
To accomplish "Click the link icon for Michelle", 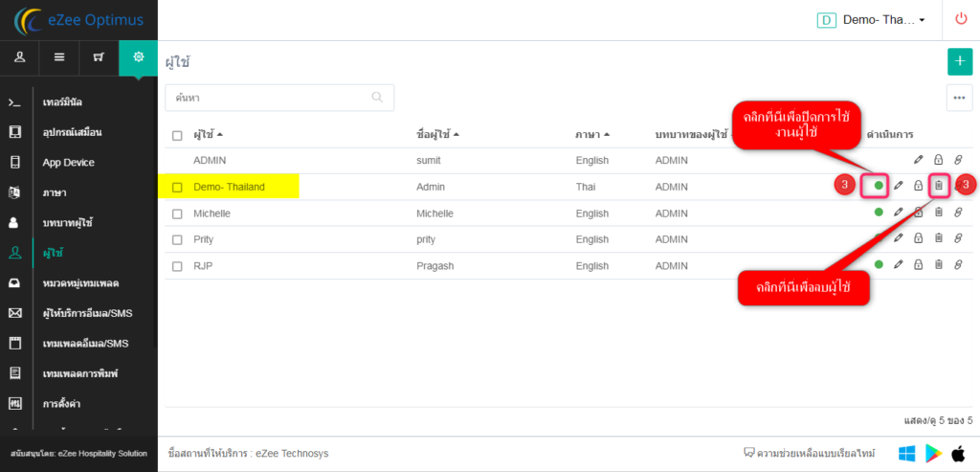I will pyautogui.click(x=958, y=212).
